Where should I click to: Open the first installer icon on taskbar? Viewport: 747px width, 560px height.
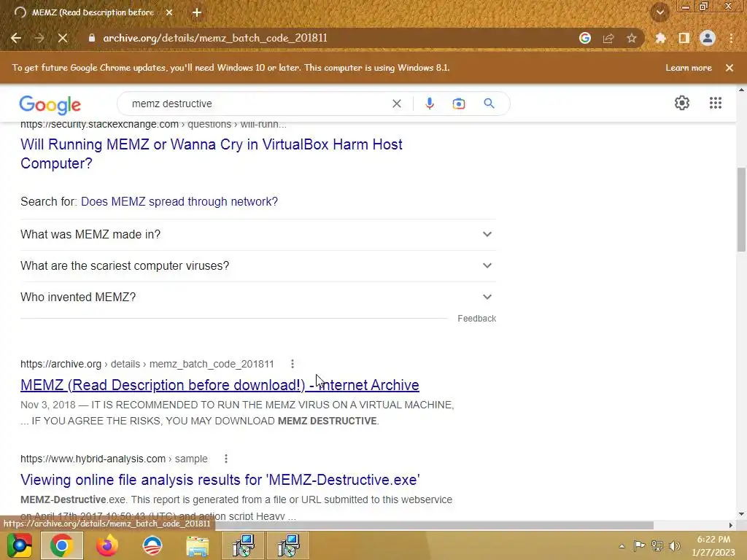tap(243, 545)
